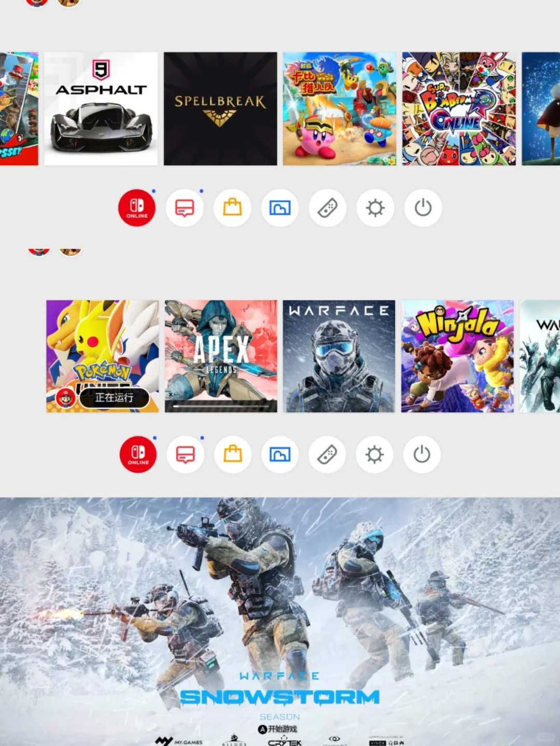Select the Warface game tile
Image resolution: width=560 pixels, height=746 pixels.
point(339,357)
